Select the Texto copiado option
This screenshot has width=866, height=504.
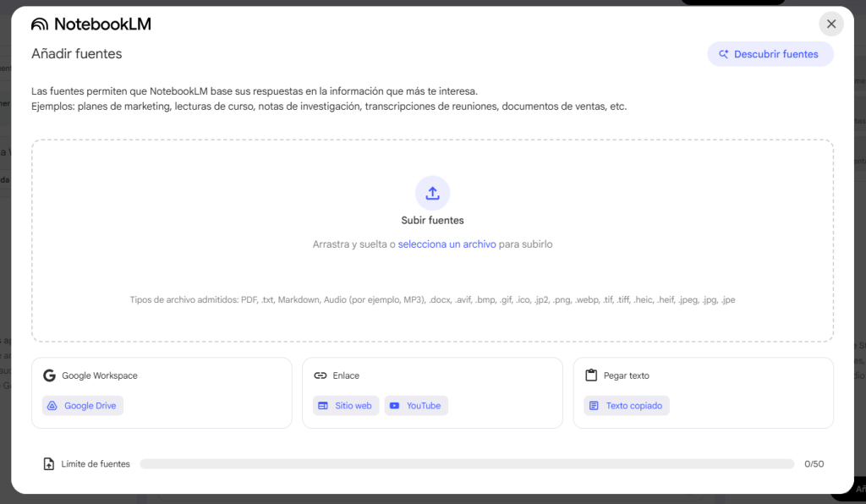(x=626, y=405)
